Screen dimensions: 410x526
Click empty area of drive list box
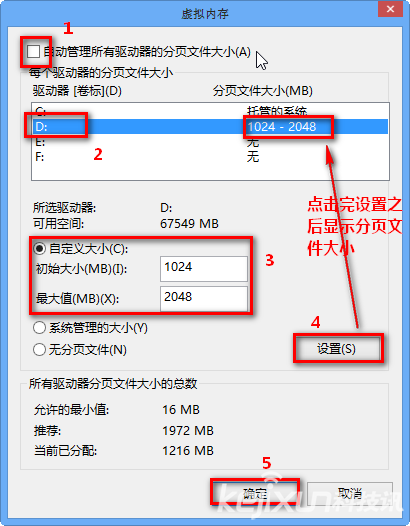[210, 172]
